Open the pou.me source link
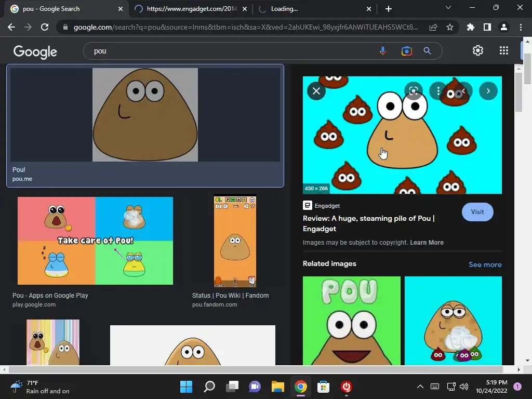532x399 pixels. pyautogui.click(x=22, y=179)
